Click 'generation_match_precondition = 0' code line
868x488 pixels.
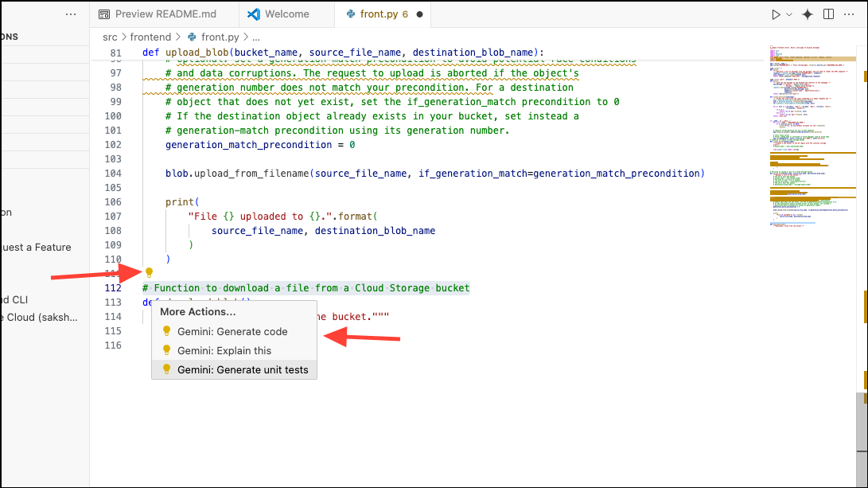(x=260, y=145)
